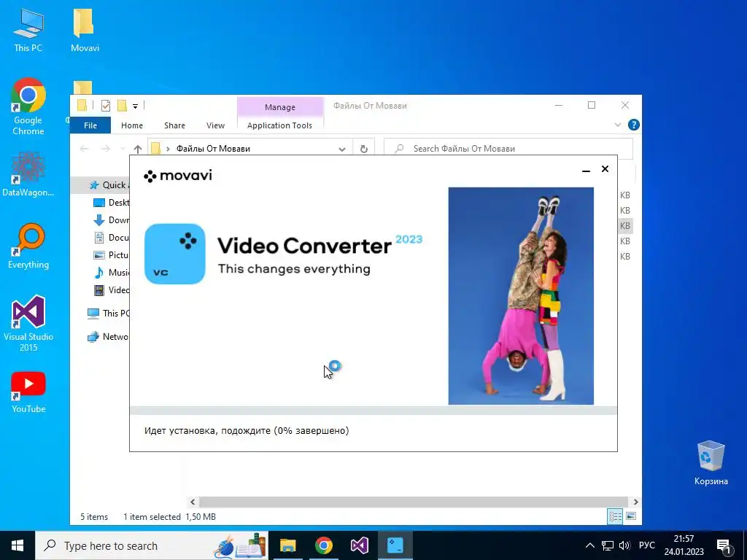Select Pictures in navigation pane
The width and height of the screenshot is (747, 560).
112,254
